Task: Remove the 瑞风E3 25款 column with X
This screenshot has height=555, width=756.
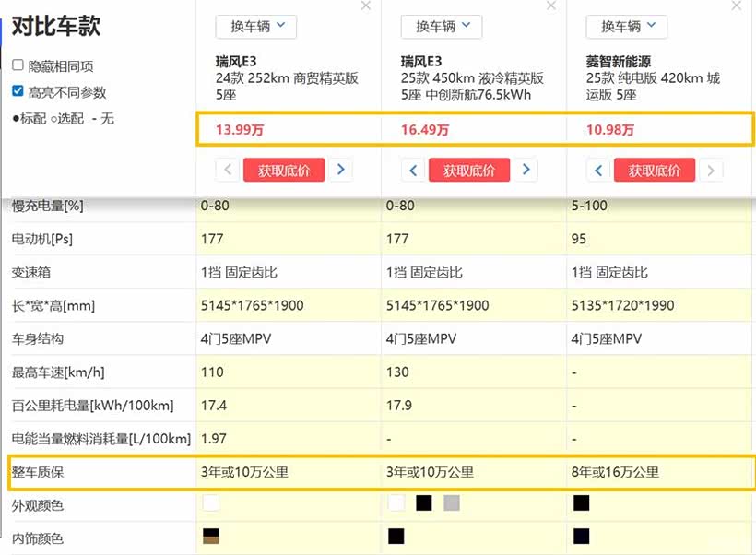Action: [551, 6]
